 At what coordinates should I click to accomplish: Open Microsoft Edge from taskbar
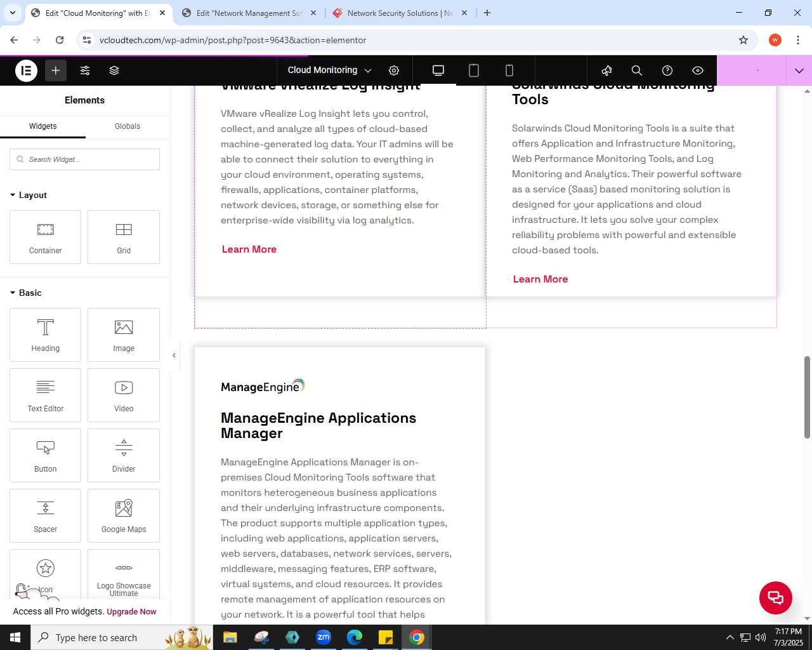tap(355, 637)
